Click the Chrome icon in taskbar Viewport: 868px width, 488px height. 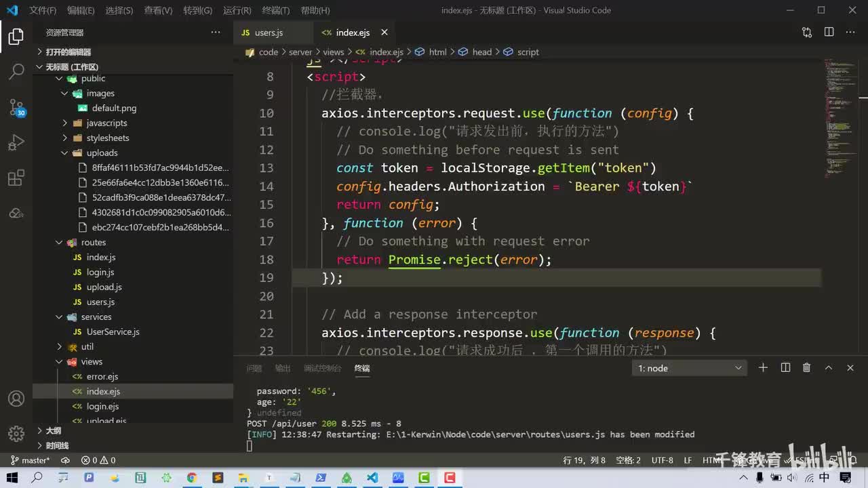[x=192, y=478]
